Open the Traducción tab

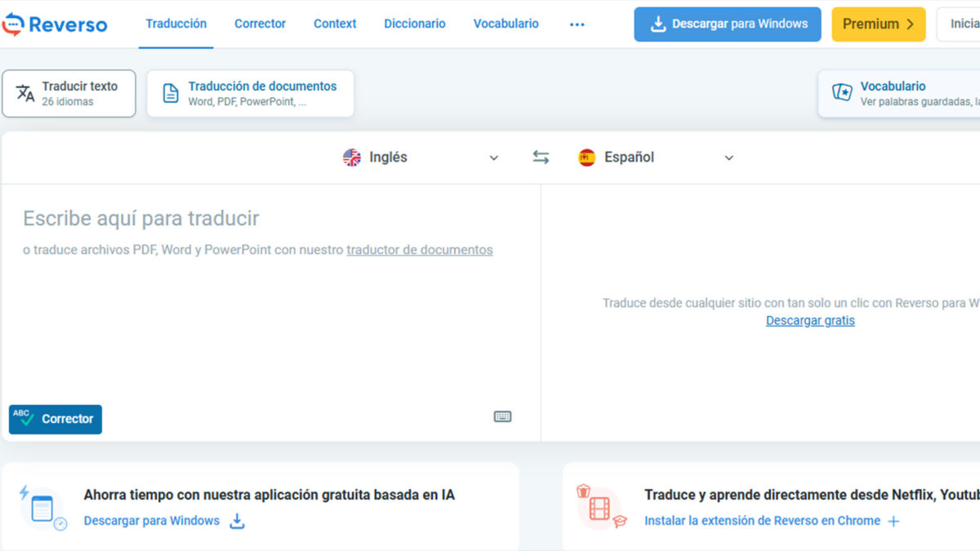point(176,24)
